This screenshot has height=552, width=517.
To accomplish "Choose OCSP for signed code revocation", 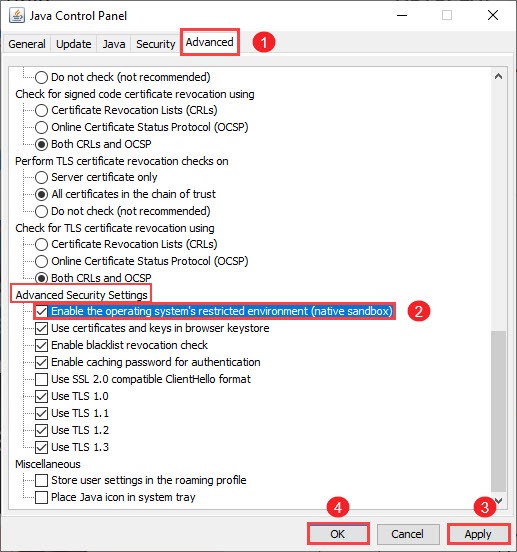I will 42,127.
